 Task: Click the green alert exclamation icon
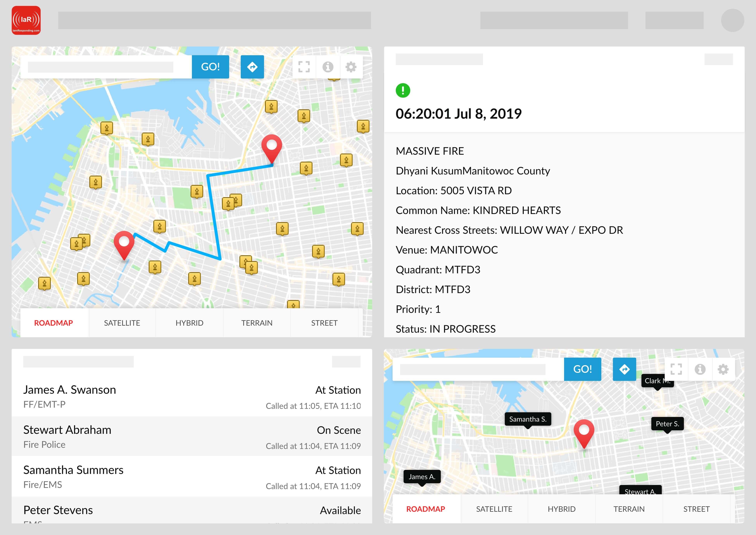pyautogui.click(x=403, y=90)
